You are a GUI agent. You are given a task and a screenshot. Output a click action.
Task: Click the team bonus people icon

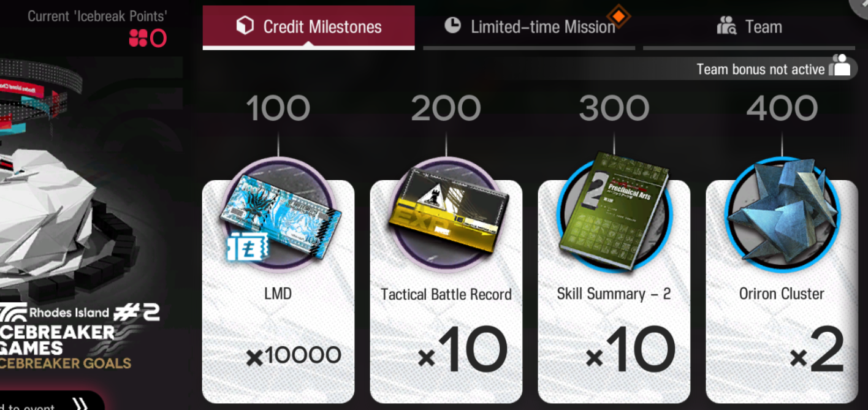point(840,65)
